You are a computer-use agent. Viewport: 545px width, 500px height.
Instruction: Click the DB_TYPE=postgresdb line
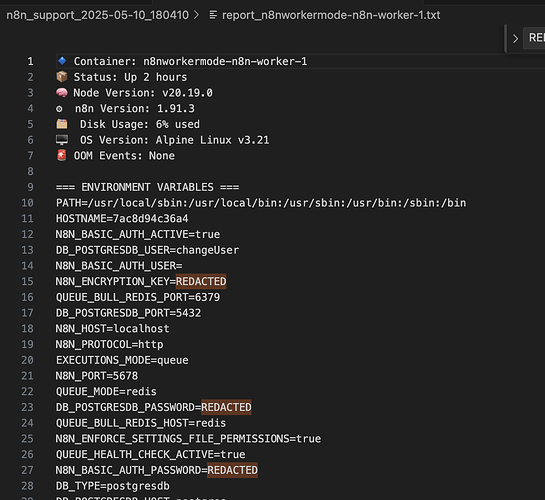[x=113, y=486]
